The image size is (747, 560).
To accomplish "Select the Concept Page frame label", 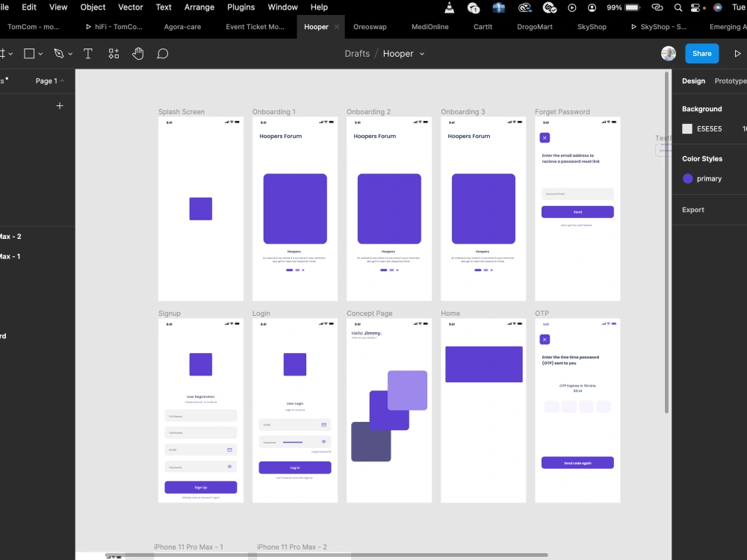I will pos(369,314).
